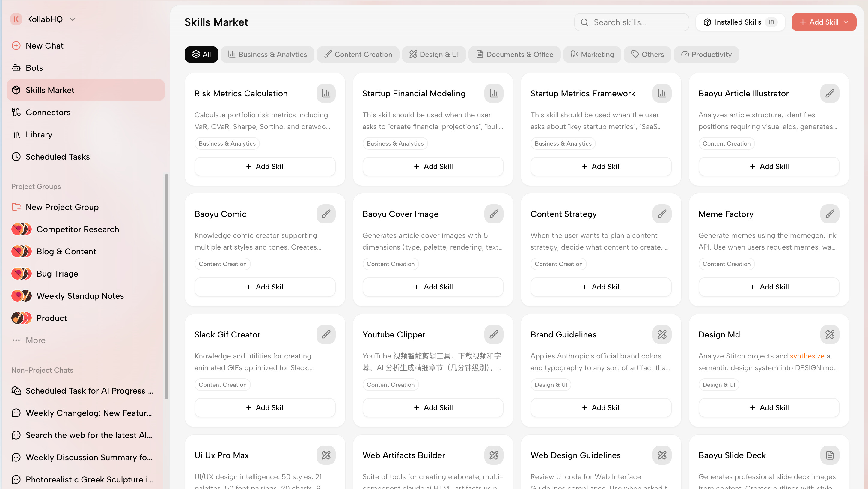The height and width of the screenshot is (489, 868).
Task: Click design icon on Brand Guidelines card
Action: 661,334
